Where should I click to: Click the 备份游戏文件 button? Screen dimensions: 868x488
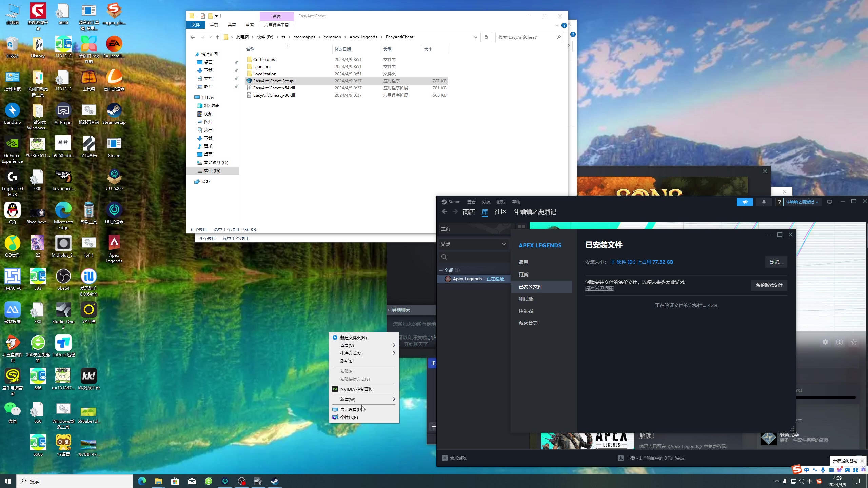[769, 285]
